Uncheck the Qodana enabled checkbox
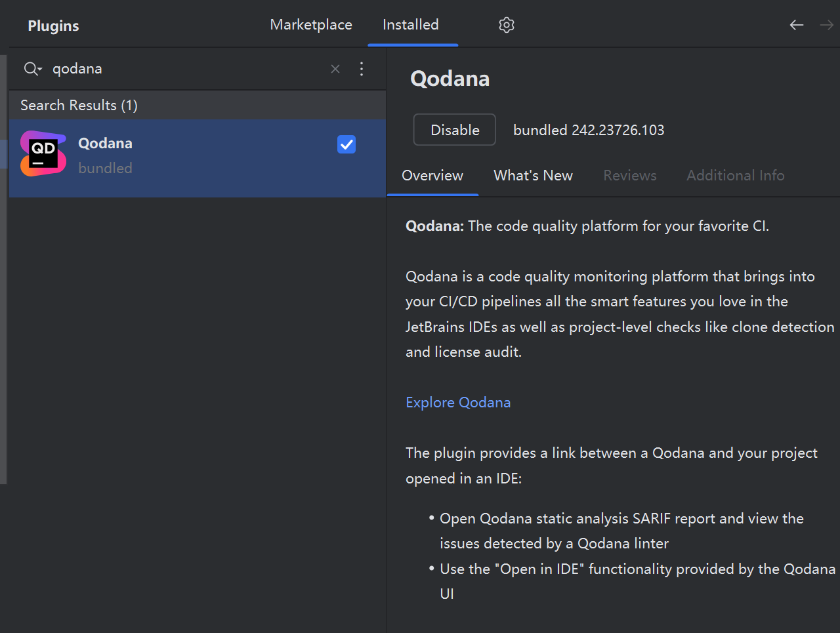 pos(346,144)
